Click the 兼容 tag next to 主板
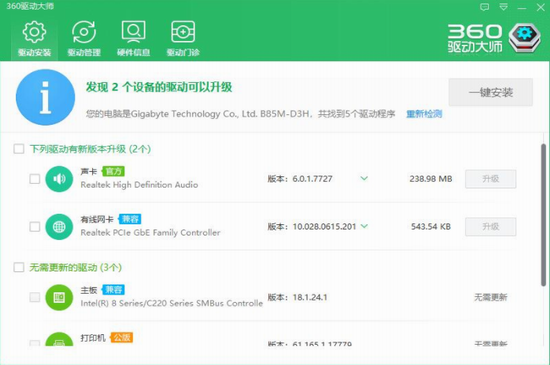The height and width of the screenshot is (365, 550). tap(113, 289)
